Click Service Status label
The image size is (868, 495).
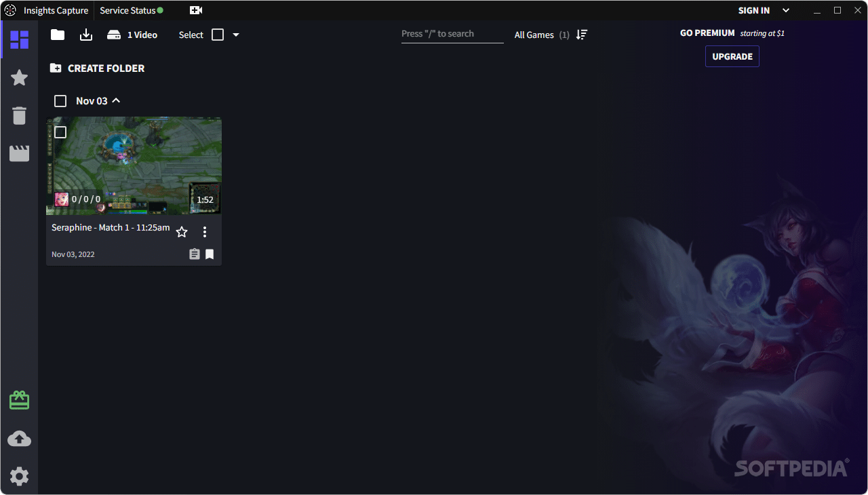tap(127, 10)
